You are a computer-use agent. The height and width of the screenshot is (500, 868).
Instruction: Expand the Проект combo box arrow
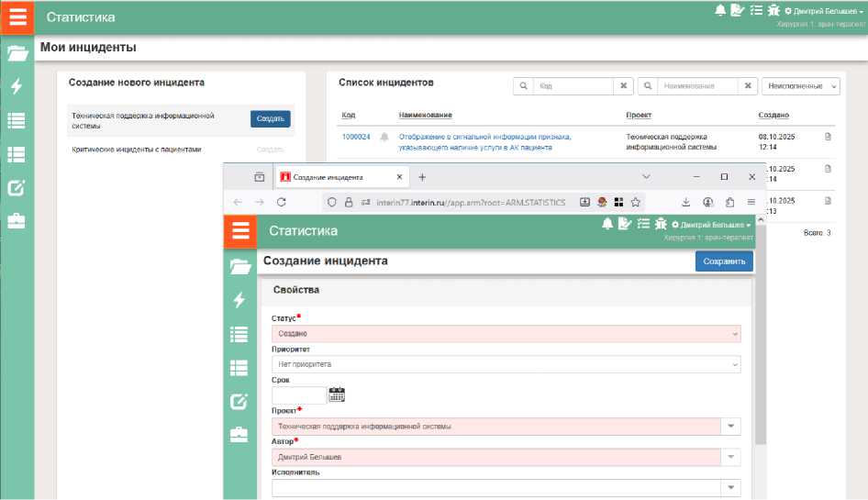pyautogui.click(x=730, y=426)
